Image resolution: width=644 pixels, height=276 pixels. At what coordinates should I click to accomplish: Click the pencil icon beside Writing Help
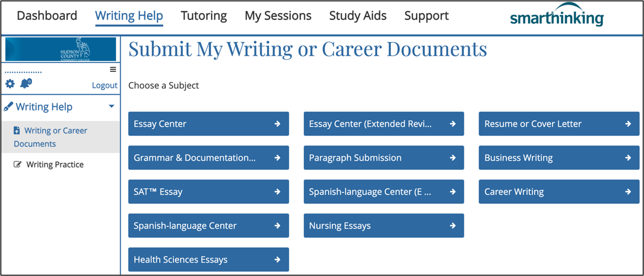pyautogui.click(x=8, y=107)
